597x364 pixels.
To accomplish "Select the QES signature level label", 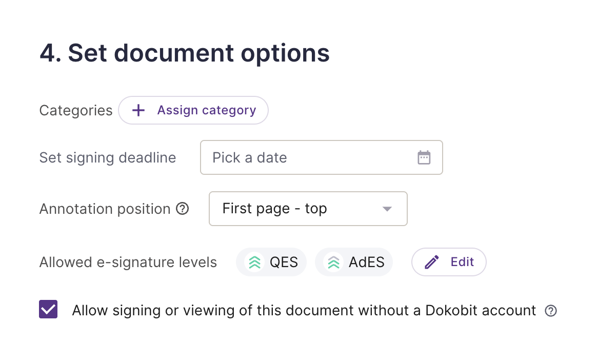I will click(x=284, y=262).
